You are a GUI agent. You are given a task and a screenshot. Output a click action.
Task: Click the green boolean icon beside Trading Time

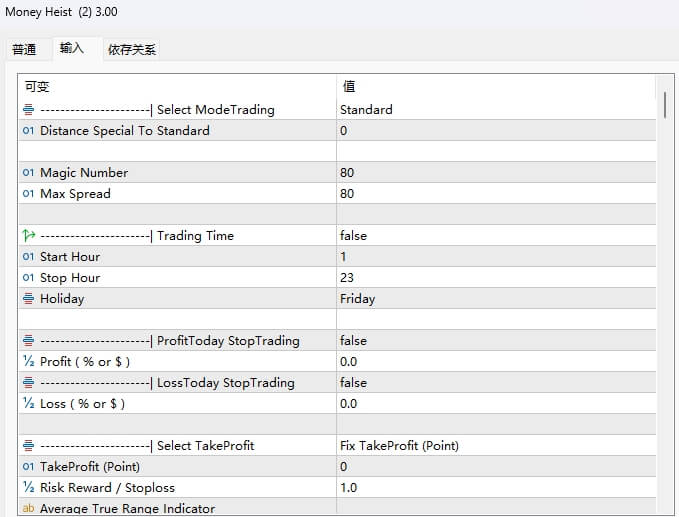(29, 236)
